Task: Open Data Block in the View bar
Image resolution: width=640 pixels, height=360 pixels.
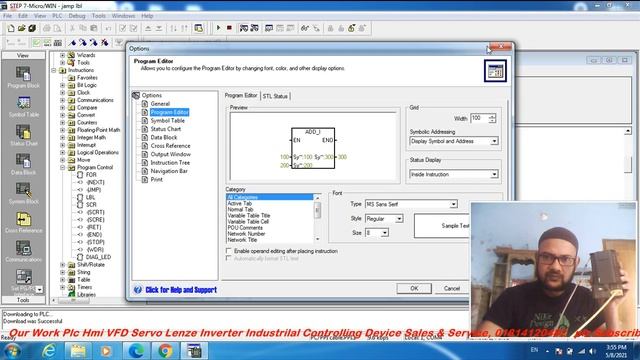Action: 23,164
